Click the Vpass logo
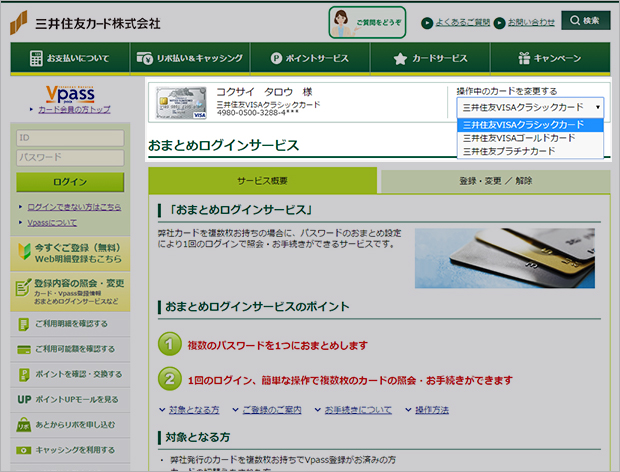The height and width of the screenshot is (472, 620). click(69, 93)
